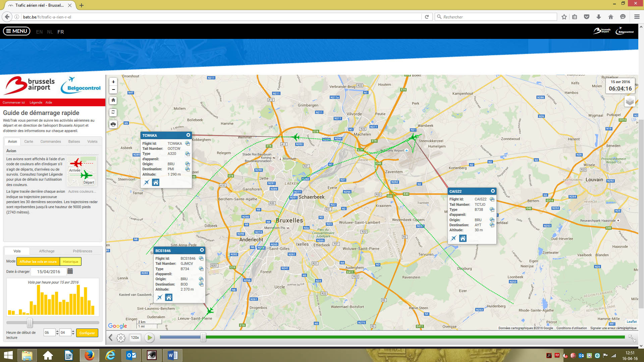Screen dimensions: 644x362
Task: Zoom out on the map with minus button
Action: coord(113,89)
